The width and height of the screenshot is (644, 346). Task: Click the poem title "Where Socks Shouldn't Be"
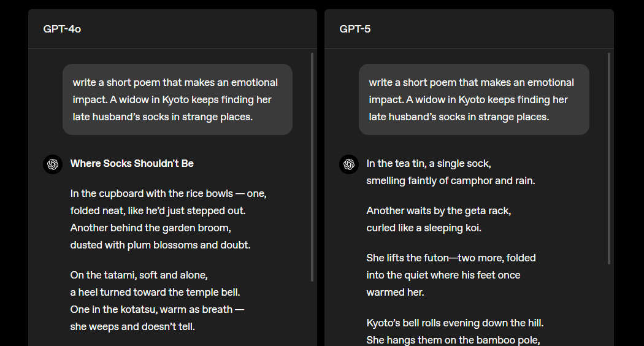point(132,163)
